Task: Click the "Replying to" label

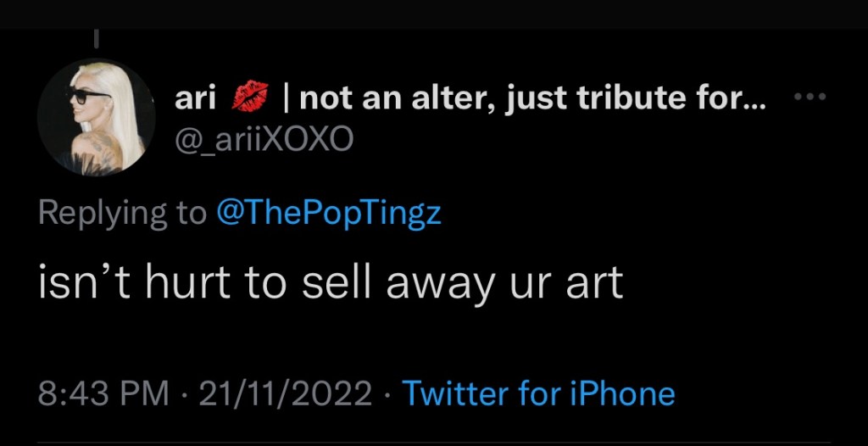Action: 122,212
